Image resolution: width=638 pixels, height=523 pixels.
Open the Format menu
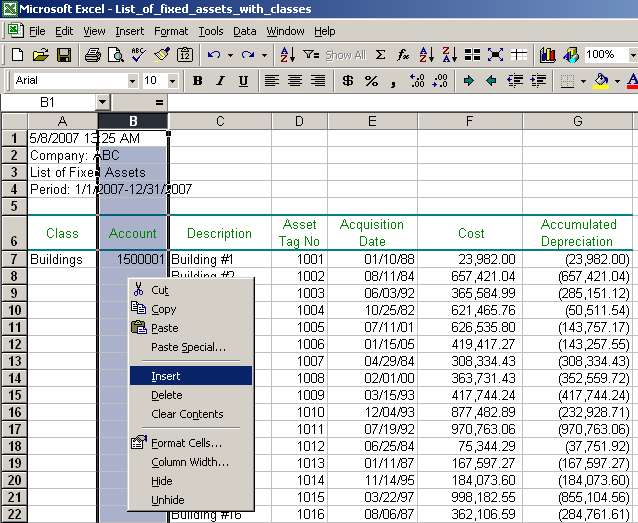[171, 31]
